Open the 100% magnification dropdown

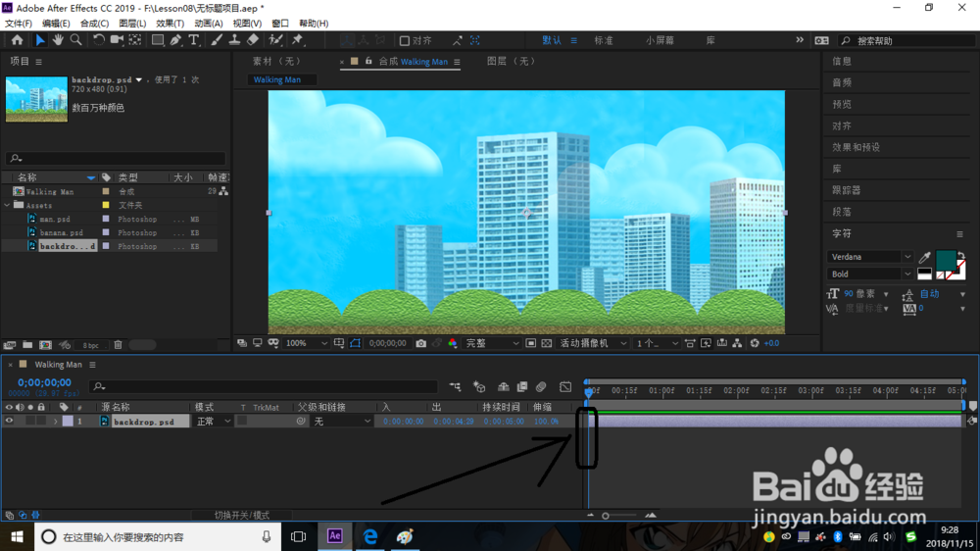pyautogui.click(x=306, y=343)
